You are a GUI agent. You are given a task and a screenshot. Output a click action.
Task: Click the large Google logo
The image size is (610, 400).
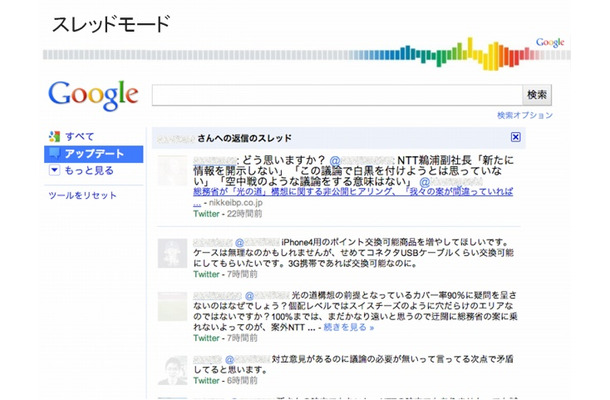click(x=93, y=95)
